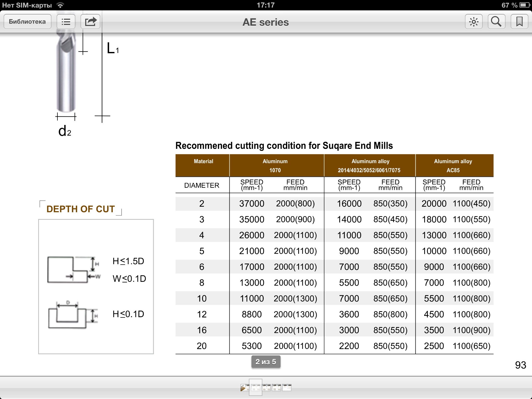
Task: Tap the DEPTH OF CUT heading
Action: (81, 209)
